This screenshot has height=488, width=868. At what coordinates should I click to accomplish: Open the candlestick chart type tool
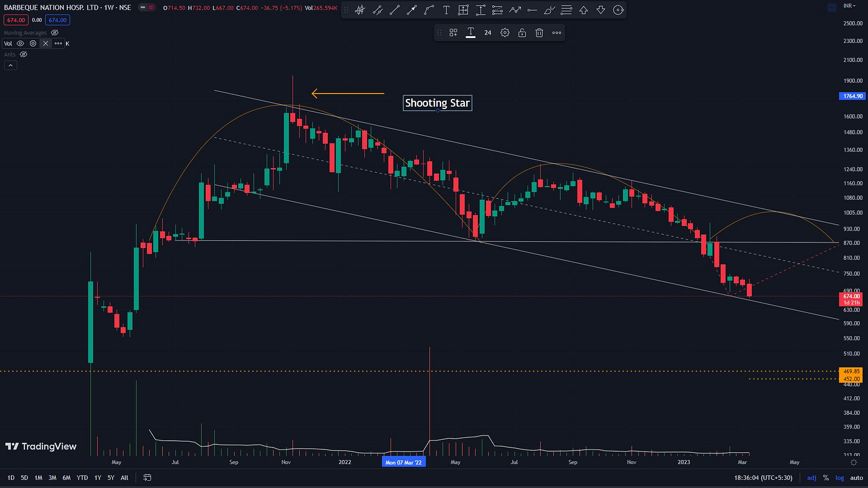[x=360, y=10]
